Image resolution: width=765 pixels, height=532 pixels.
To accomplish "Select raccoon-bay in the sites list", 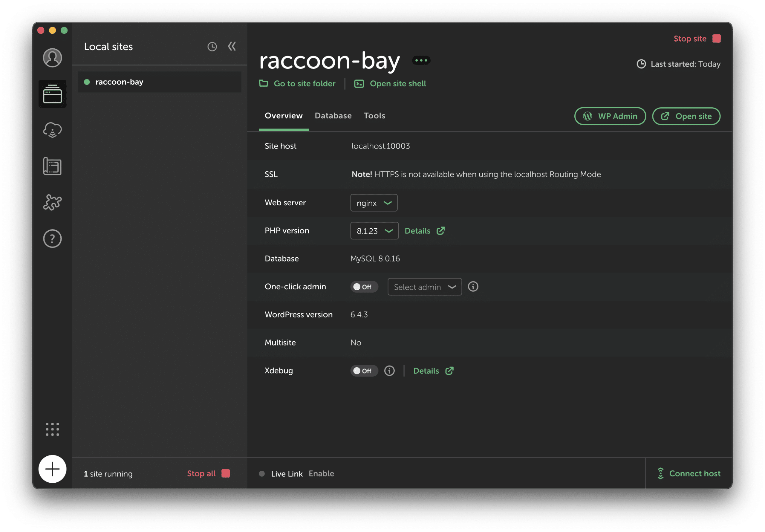I will (x=160, y=82).
